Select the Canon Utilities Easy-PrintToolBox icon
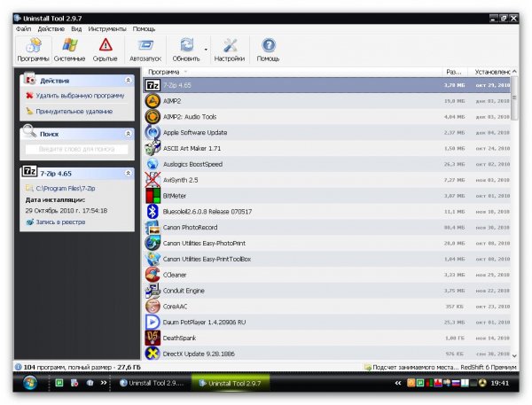532x405 pixels. [x=153, y=259]
